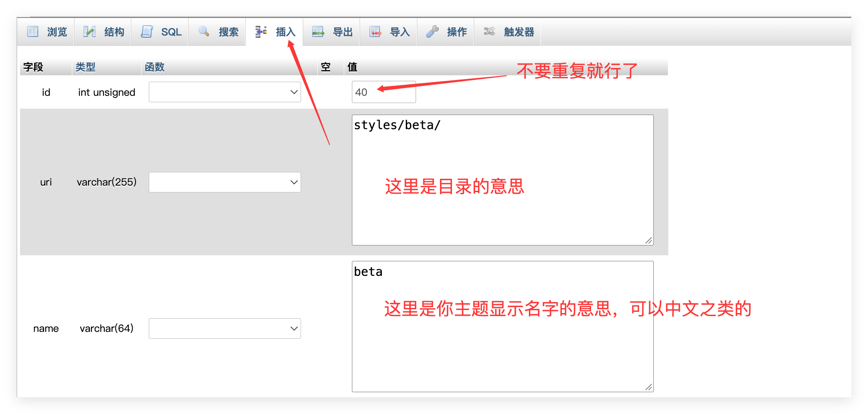Screen dimensions: 868x414
Task: Click the 'name' field name
Action: pyautogui.click(x=46, y=329)
